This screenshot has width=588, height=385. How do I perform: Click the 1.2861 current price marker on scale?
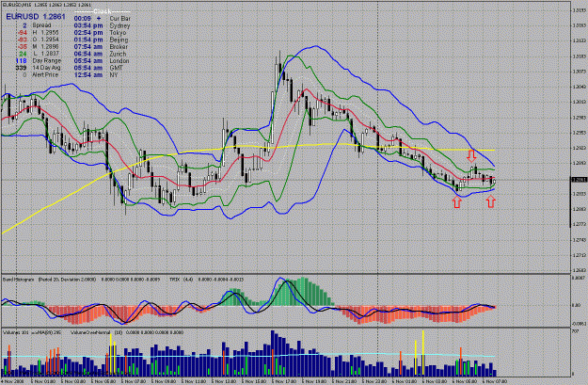579,180
